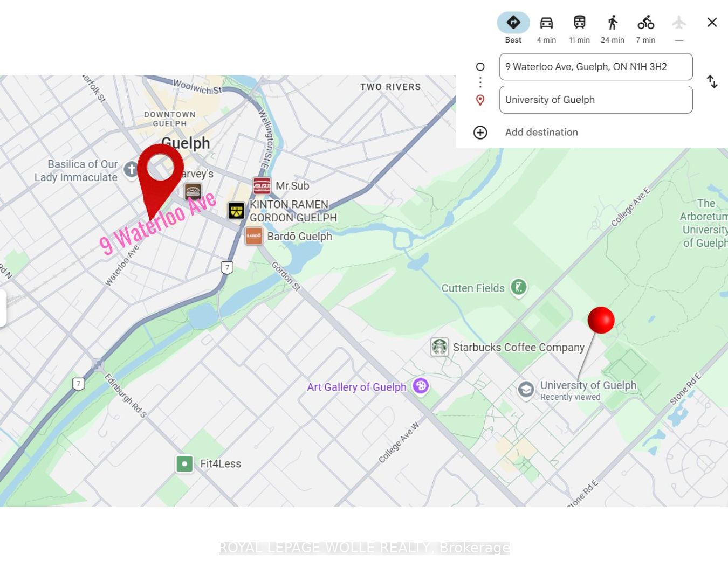Click the Add destination link
This screenshot has width=728, height=582.
541,133
